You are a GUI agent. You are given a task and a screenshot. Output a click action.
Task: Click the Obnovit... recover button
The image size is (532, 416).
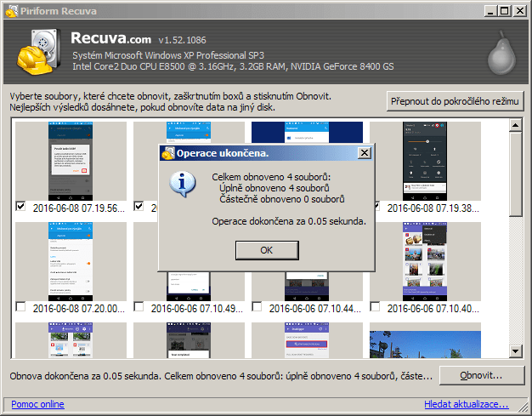482,375
